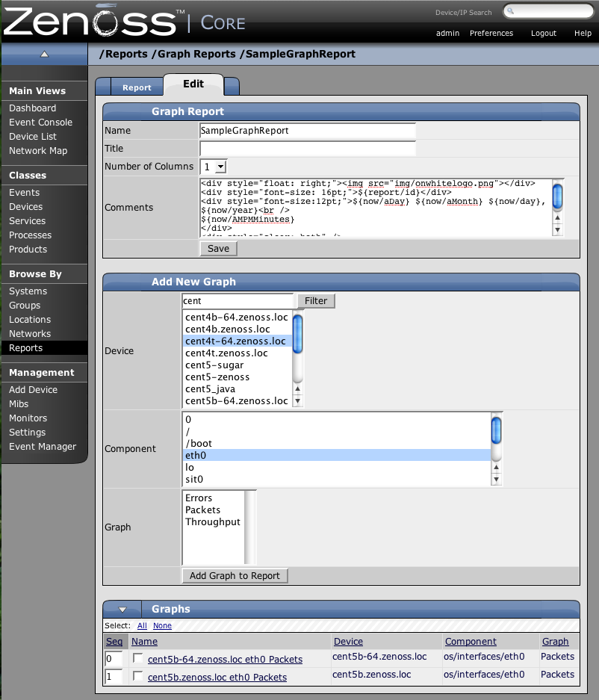The height and width of the screenshot is (700, 599).
Task: Open the cent5b.zenoss.loc eth0 Packets link
Action: click(x=217, y=678)
